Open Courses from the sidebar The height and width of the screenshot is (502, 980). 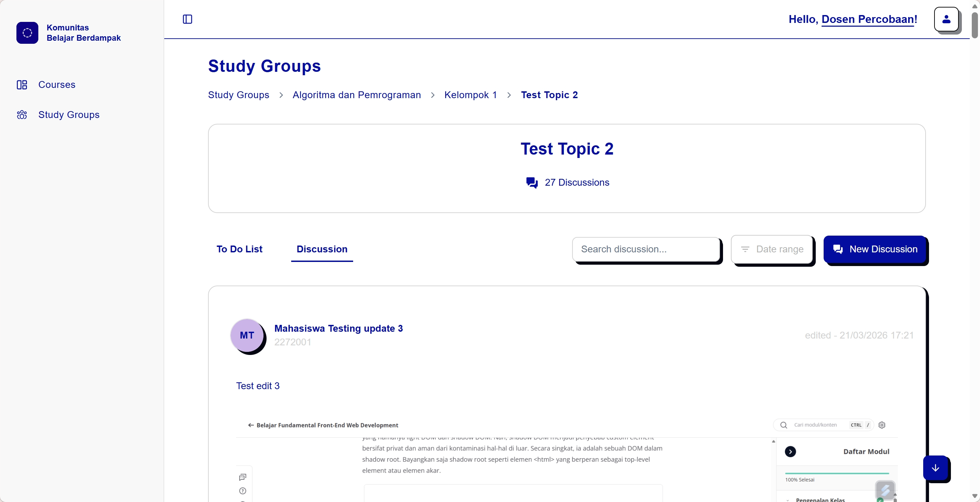57,84
